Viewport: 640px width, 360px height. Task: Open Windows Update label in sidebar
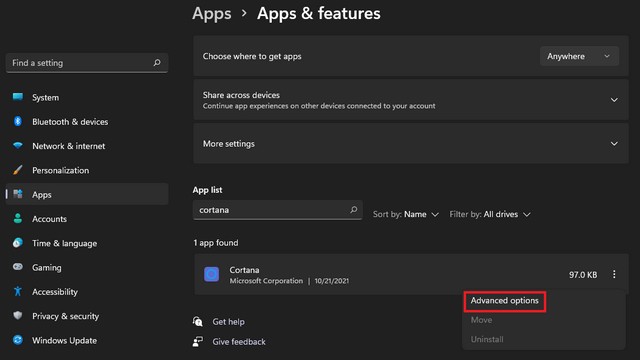point(64,340)
